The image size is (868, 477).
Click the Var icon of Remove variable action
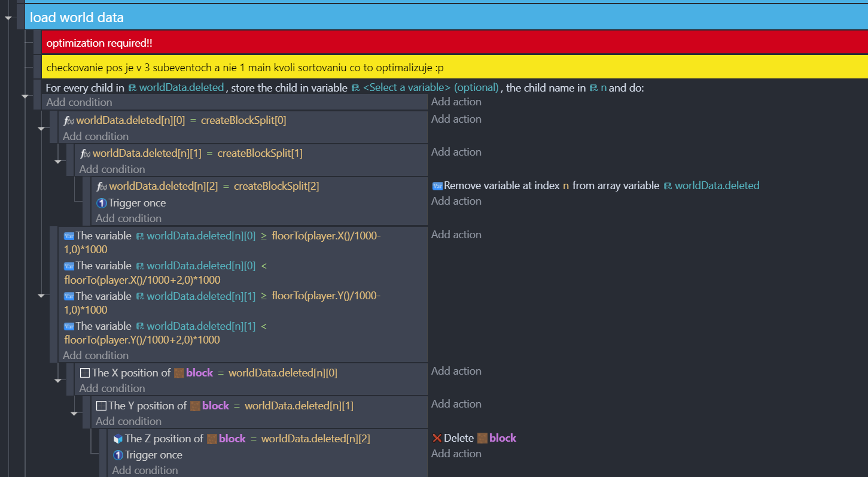(437, 186)
